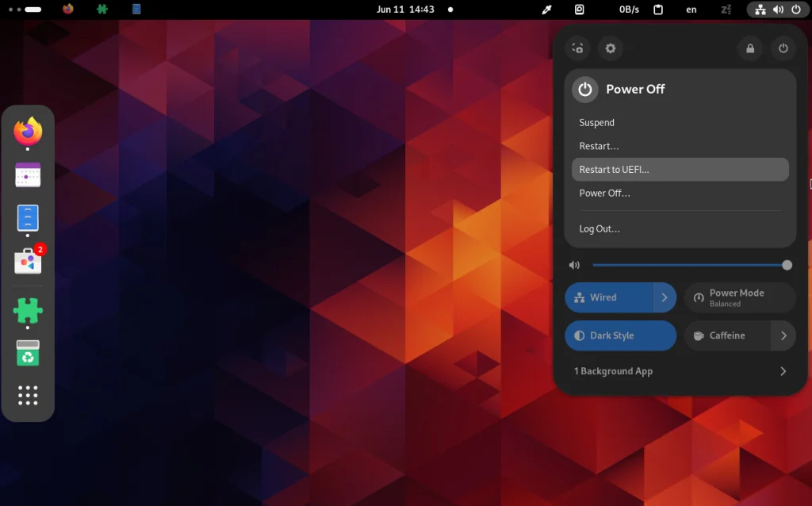Expand 1 Background App list
This screenshot has height=506, width=812.
click(680, 371)
